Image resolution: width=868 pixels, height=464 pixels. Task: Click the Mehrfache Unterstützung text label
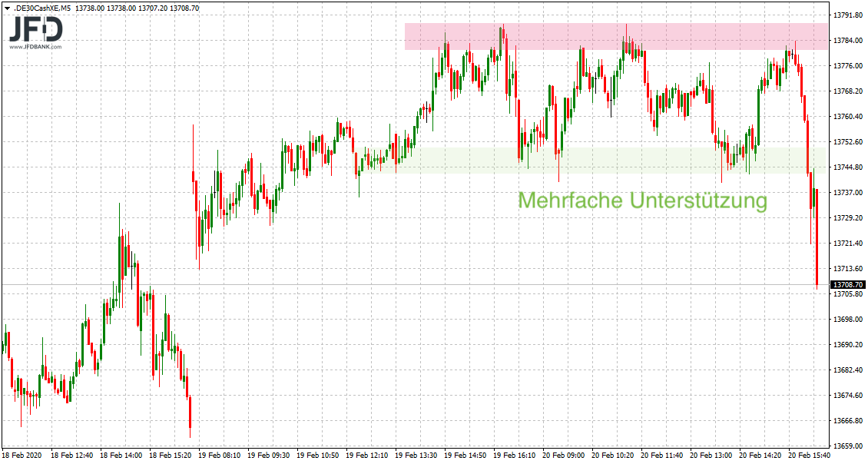(x=642, y=201)
